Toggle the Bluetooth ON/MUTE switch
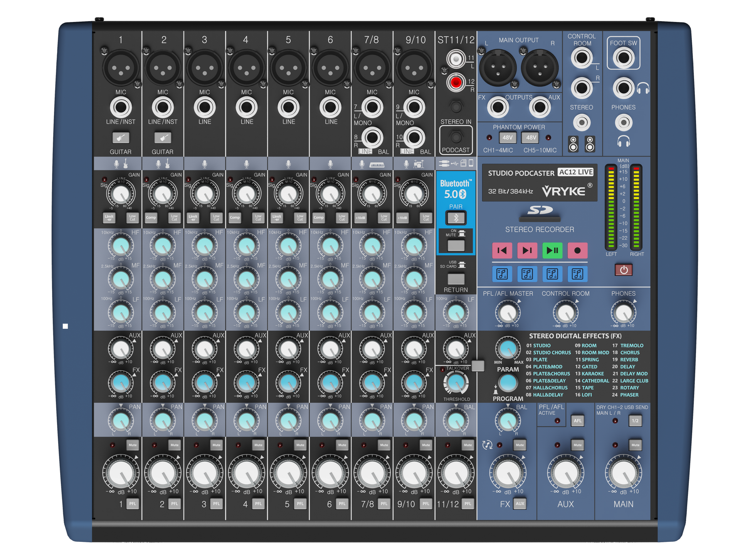The height and width of the screenshot is (560, 750). coord(456,246)
